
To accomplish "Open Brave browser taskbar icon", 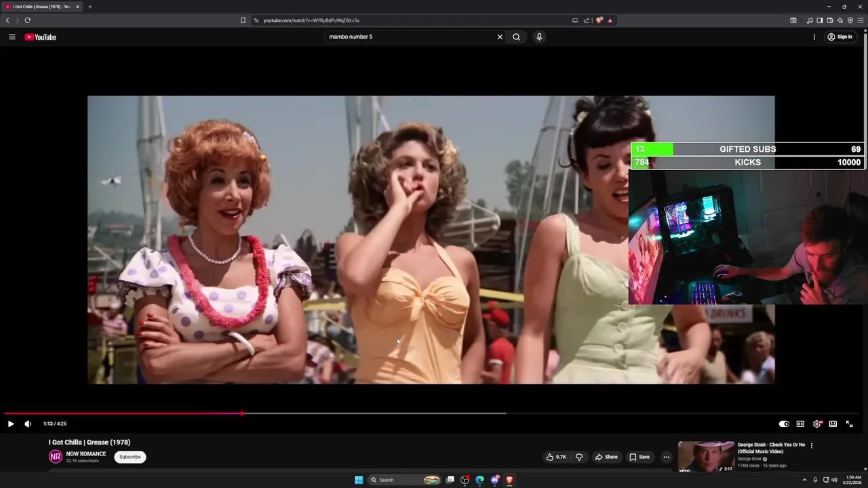I will 510,480.
